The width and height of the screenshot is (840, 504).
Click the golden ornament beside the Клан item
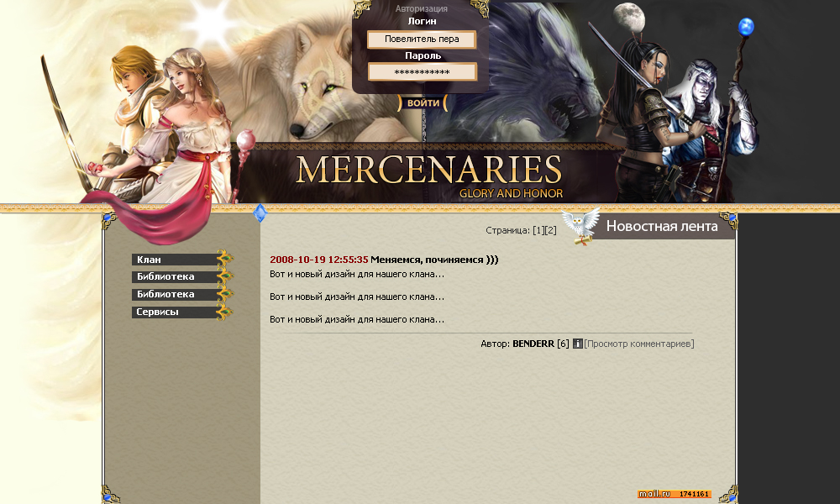click(x=225, y=259)
